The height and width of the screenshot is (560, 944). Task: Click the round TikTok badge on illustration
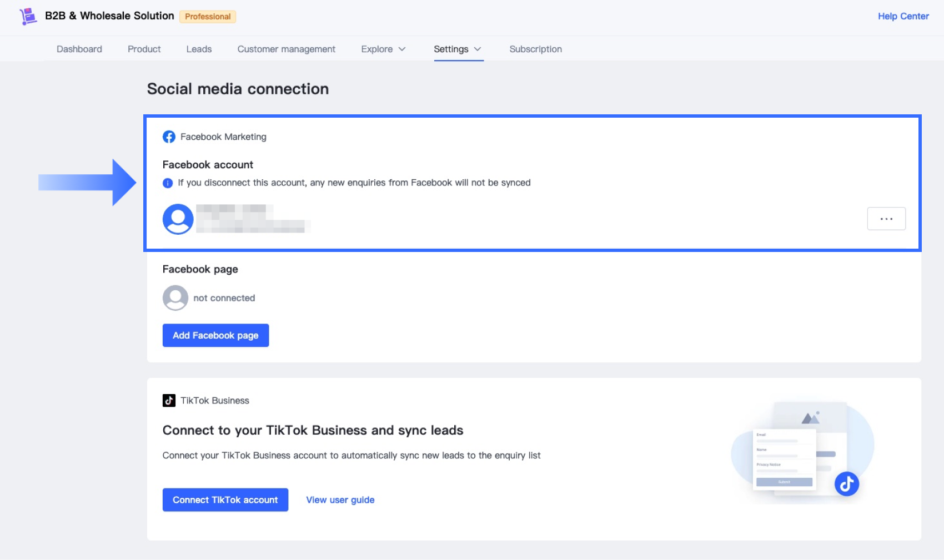(846, 484)
